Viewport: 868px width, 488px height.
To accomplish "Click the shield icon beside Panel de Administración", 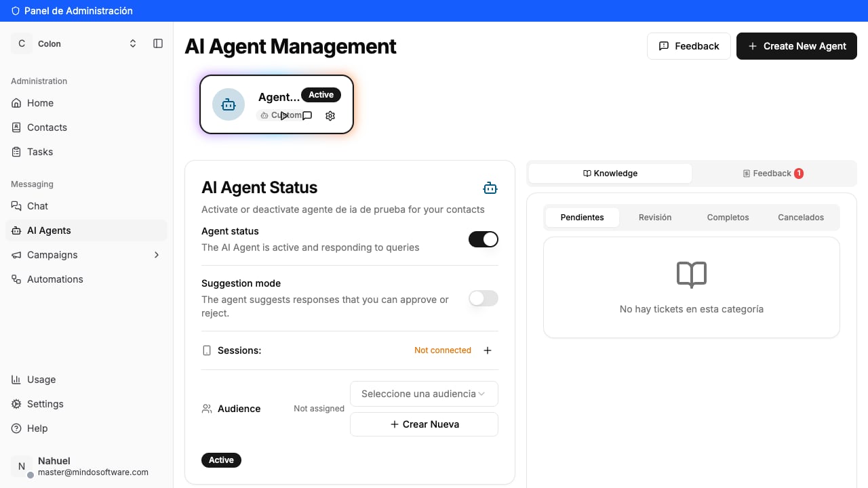I will 16,11.
